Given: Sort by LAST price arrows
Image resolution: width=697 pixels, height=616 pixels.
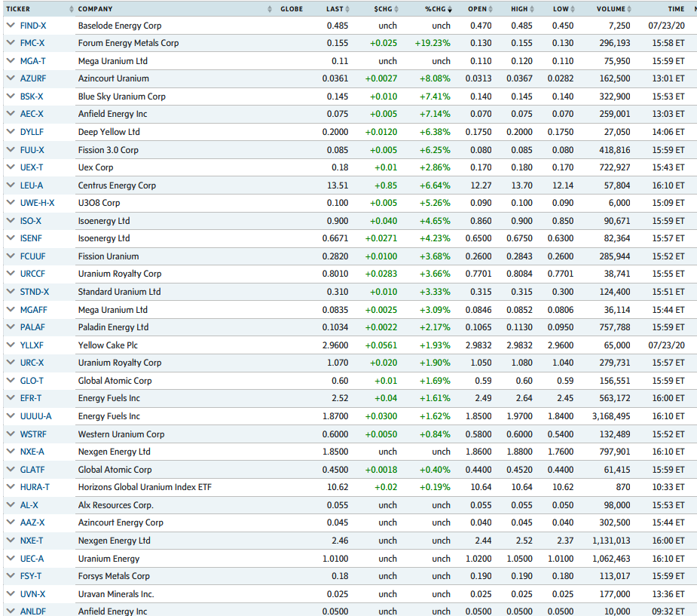Looking at the screenshot, I should click(x=347, y=9).
